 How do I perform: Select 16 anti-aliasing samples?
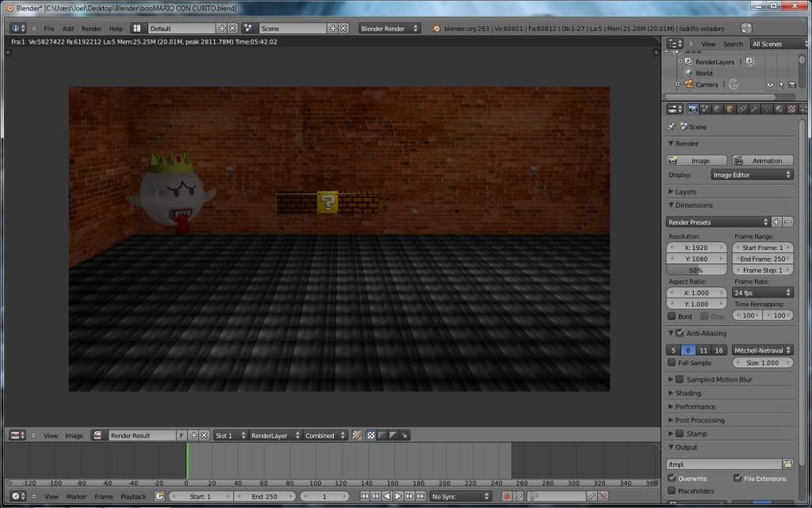pos(718,350)
